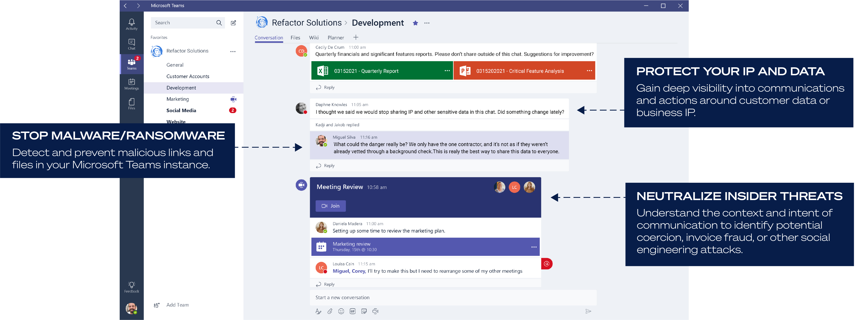Click the search magnifier icon
Screen dimensions: 868x320
[x=219, y=23]
